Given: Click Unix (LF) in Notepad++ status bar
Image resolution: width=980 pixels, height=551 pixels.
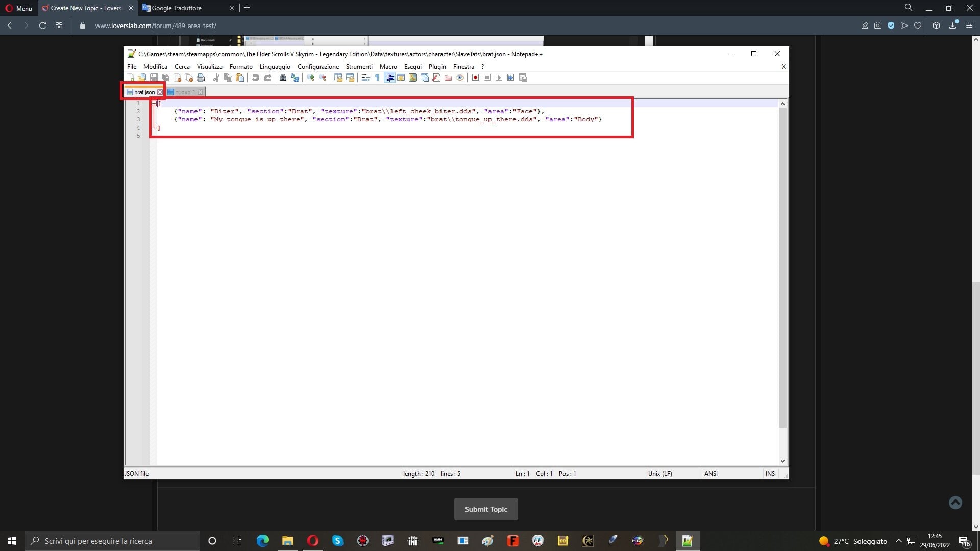Looking at the screenshot, I should [660, 474].
